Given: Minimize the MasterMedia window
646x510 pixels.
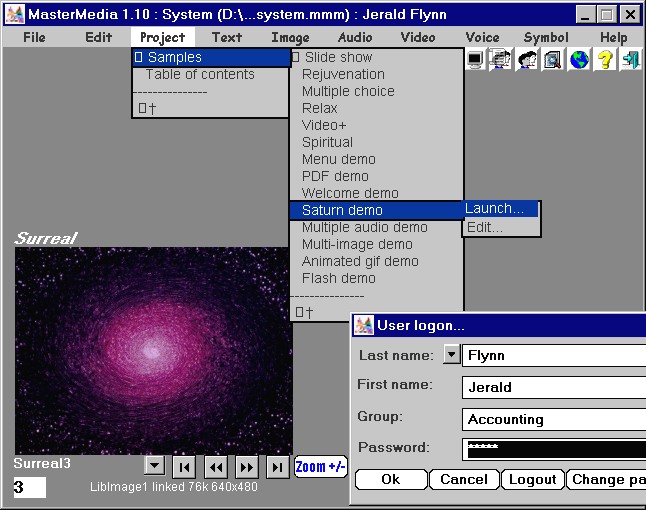Looking at the screenshot, I should tap(585, 15).
